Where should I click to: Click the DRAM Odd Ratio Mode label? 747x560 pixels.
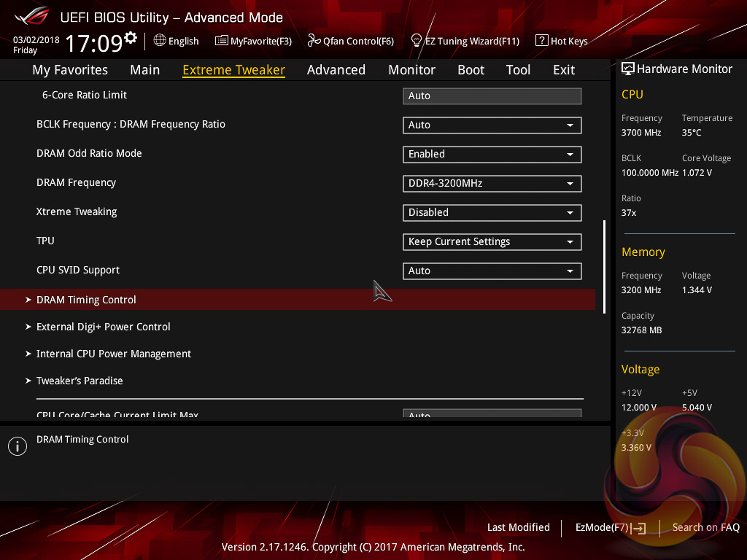[89, 153]
